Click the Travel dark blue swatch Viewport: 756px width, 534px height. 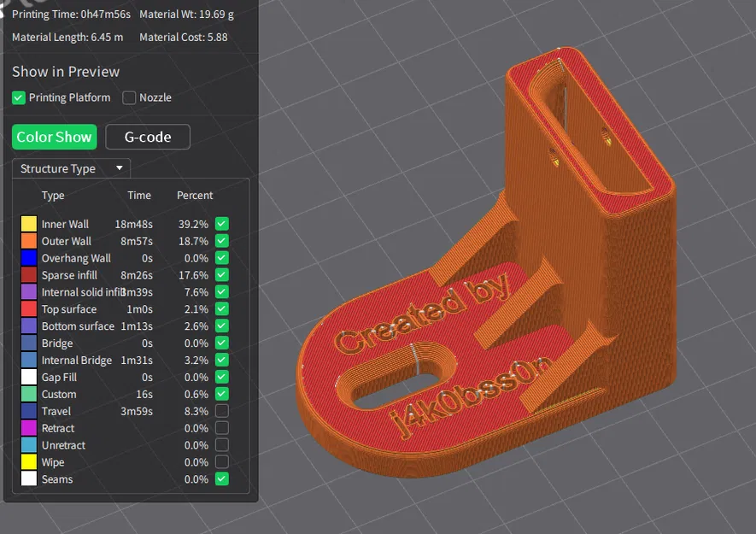click(x=29, y=411)
